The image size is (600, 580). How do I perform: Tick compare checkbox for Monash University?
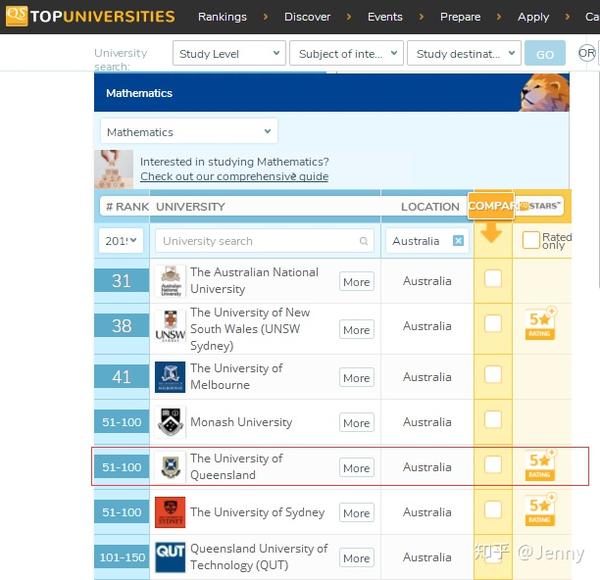(492, 419)
